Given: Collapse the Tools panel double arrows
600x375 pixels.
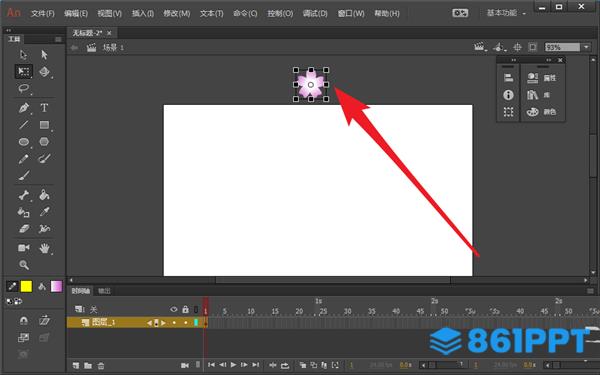Looking at the screenshot, I should coord(8,30).
